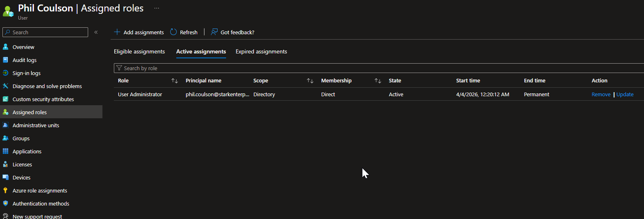
Task: Click the circular Refresh icon
Action: pos(173,32)
